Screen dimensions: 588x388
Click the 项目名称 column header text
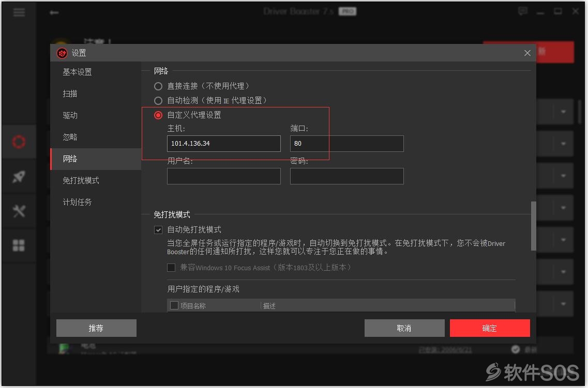click(193, 306)
